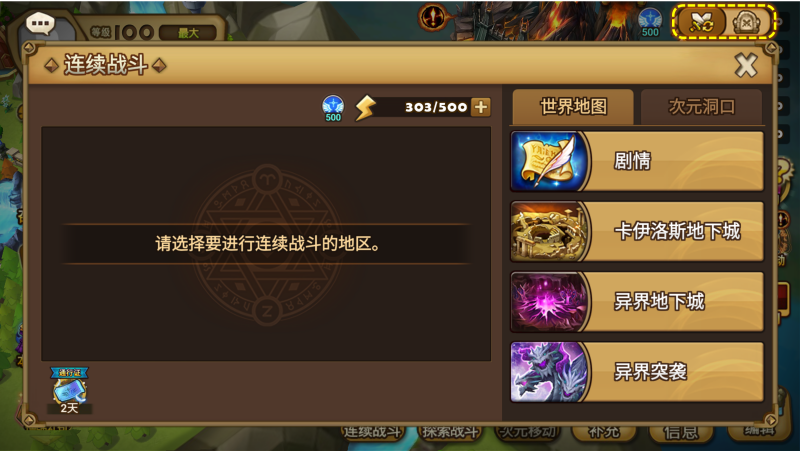Click the purple rift dungeon thumbnail
800x451 pixels.
click(548, 302)
